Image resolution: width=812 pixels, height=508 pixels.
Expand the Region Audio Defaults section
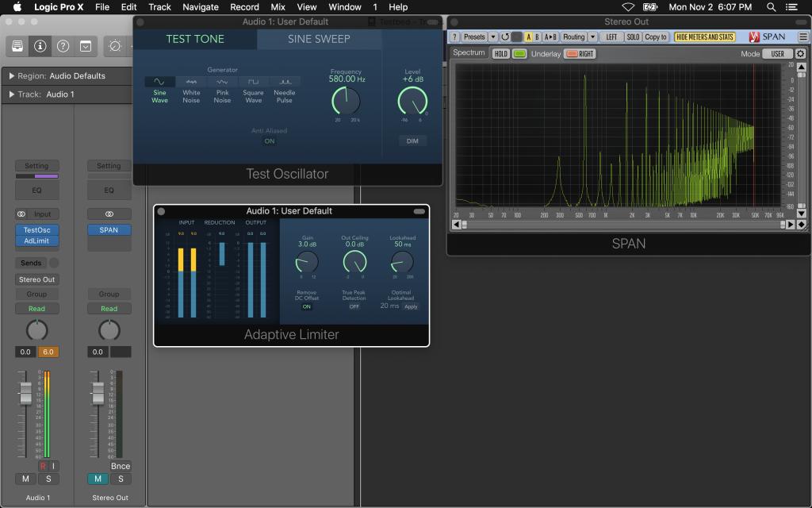[11, 75]
